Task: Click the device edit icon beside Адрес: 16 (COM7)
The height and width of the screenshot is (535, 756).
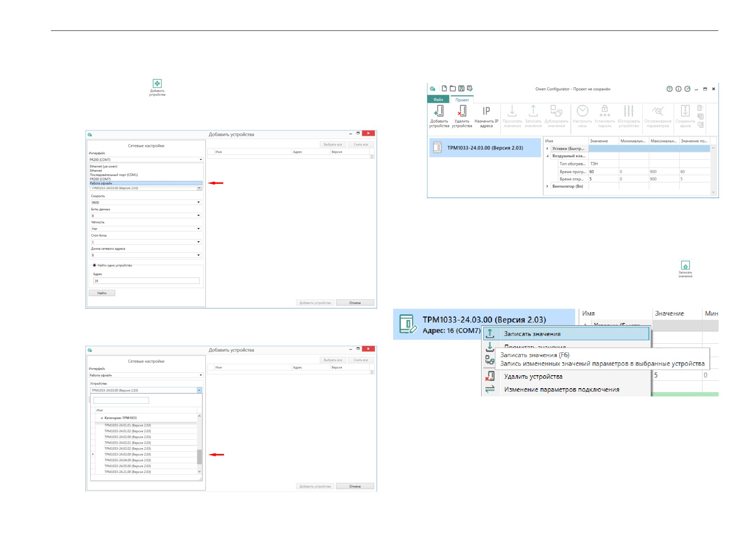Action: point(408,324)
